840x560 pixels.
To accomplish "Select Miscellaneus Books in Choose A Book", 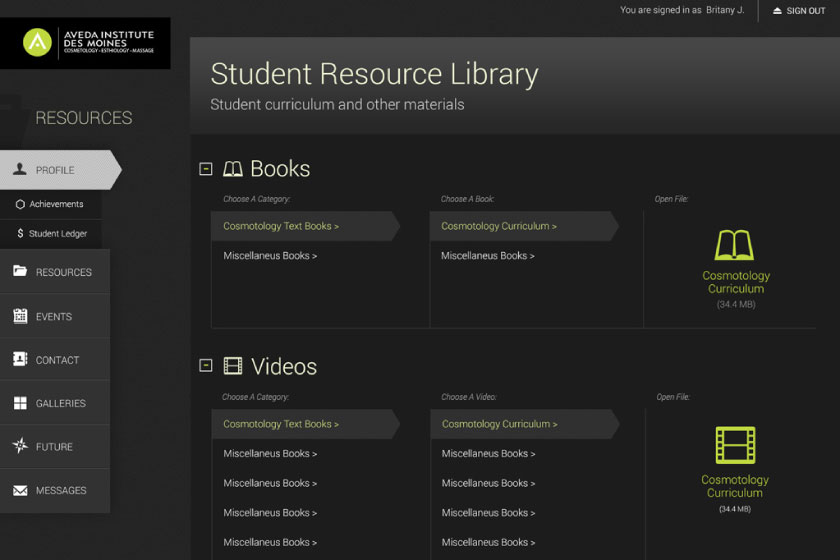I will (488, 256).
